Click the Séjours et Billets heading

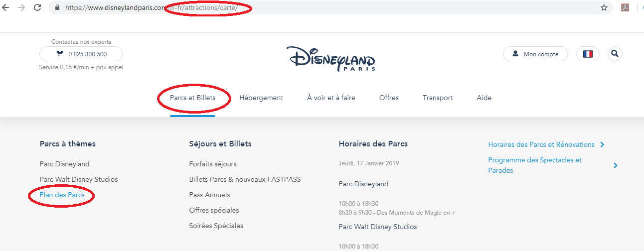click(x=220, y=143)
